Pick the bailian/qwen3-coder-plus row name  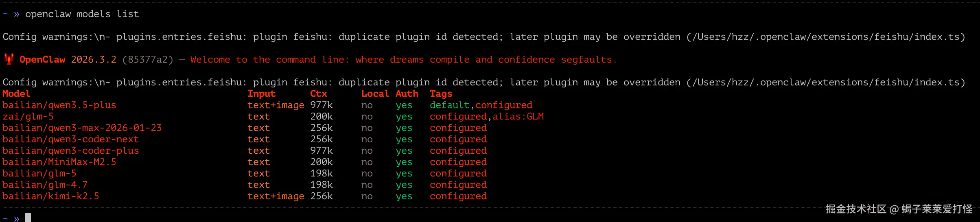71,151
